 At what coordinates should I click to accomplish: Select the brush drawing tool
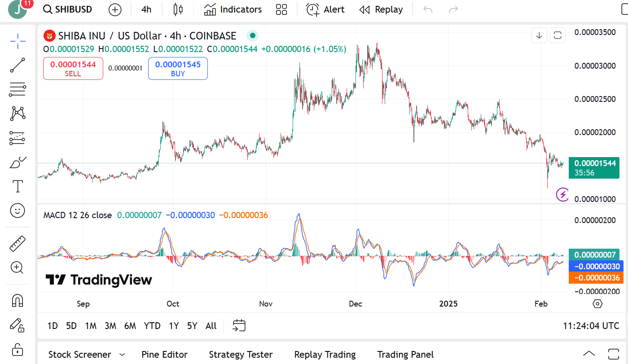click(x=18, y=162)
